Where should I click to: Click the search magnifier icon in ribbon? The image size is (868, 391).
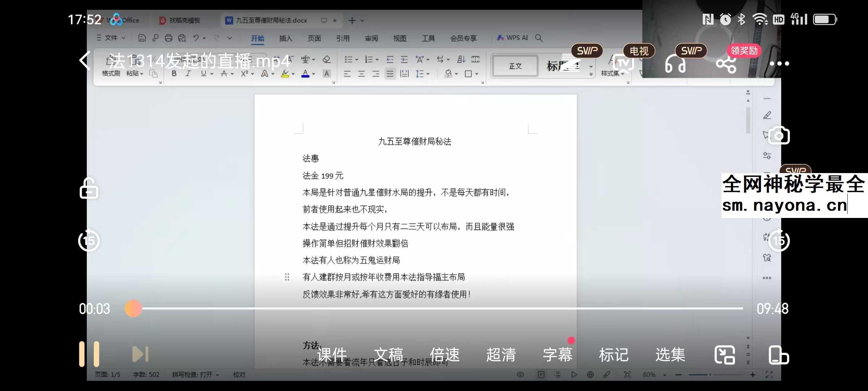point(539,38)
